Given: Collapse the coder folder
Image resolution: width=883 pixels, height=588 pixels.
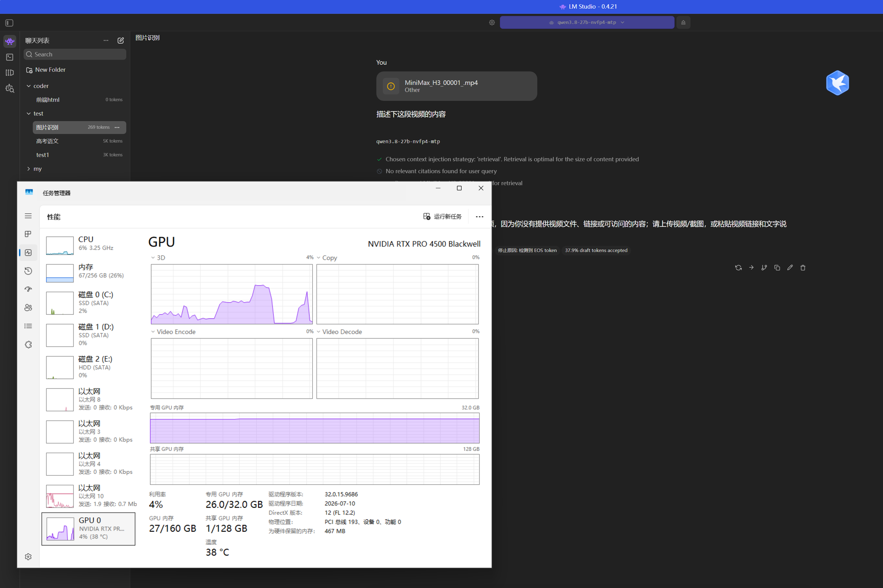Looking at the screenshot, I should 29,86.
